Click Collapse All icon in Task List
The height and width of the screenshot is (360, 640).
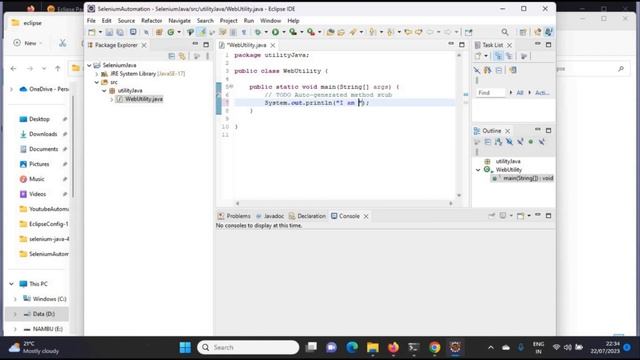pyautogui.click(x=499, y=70)
